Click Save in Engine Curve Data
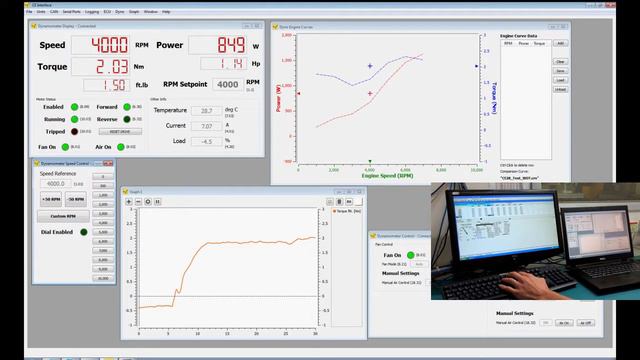This screenshot has height=360, width=640. click(560, 71)
